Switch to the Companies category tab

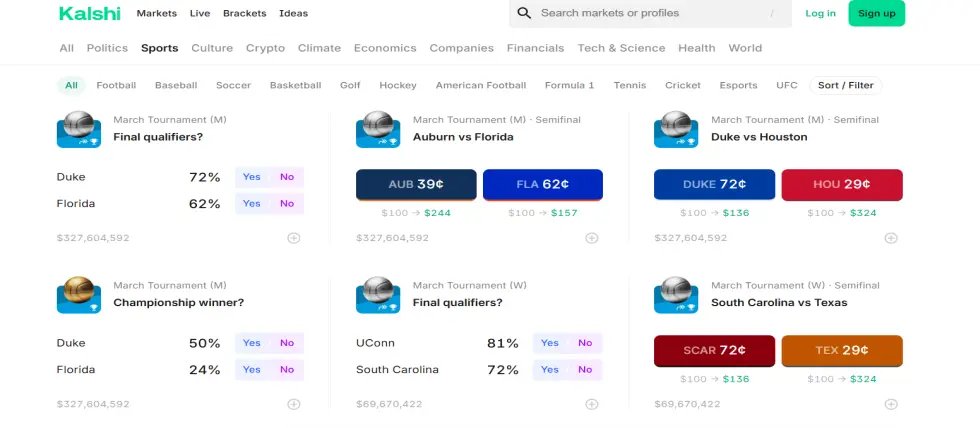(x=462, y=48)
